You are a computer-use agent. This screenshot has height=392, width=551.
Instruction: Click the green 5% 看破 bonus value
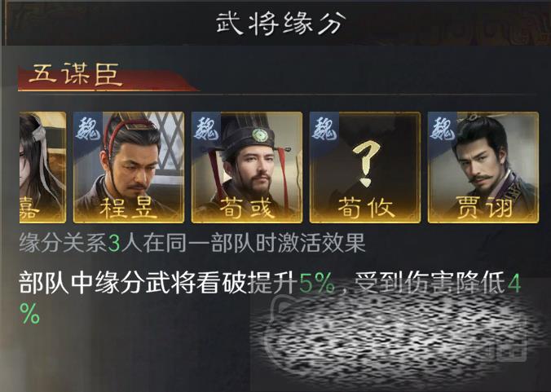(x=317, y=284)
